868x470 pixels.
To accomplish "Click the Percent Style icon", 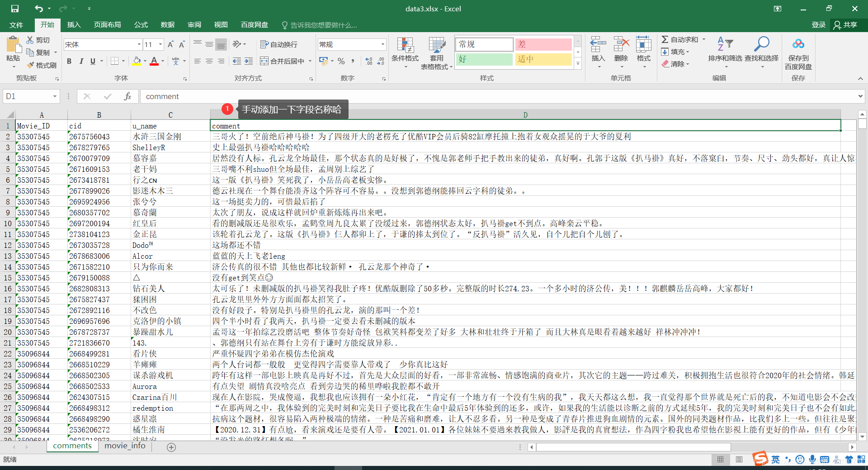I will point(341,61).
